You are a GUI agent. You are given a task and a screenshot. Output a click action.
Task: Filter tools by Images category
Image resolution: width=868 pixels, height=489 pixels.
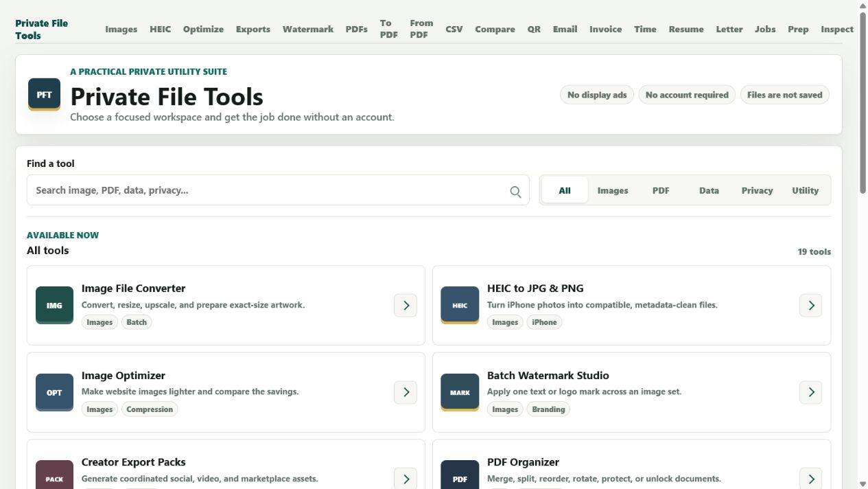click(613, 190)
